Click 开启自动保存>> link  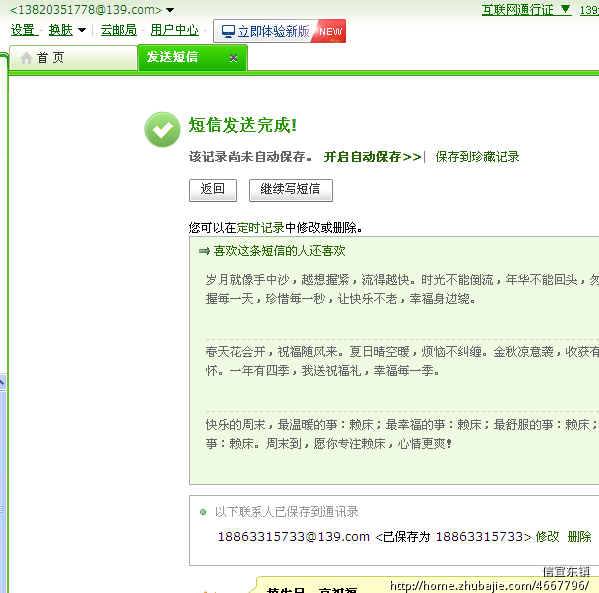(x=372, y=157)
